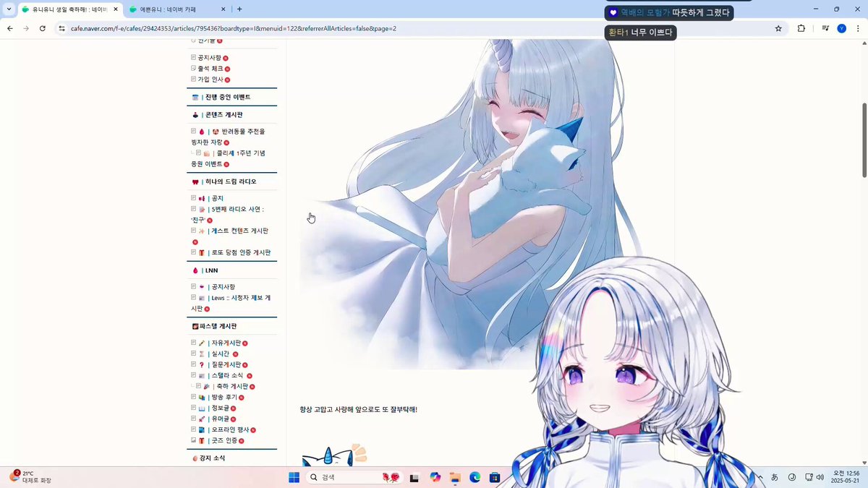868x488 pixels.
Task: Open Microsoft Edge from the taskbar
Action: pos(475,477)
